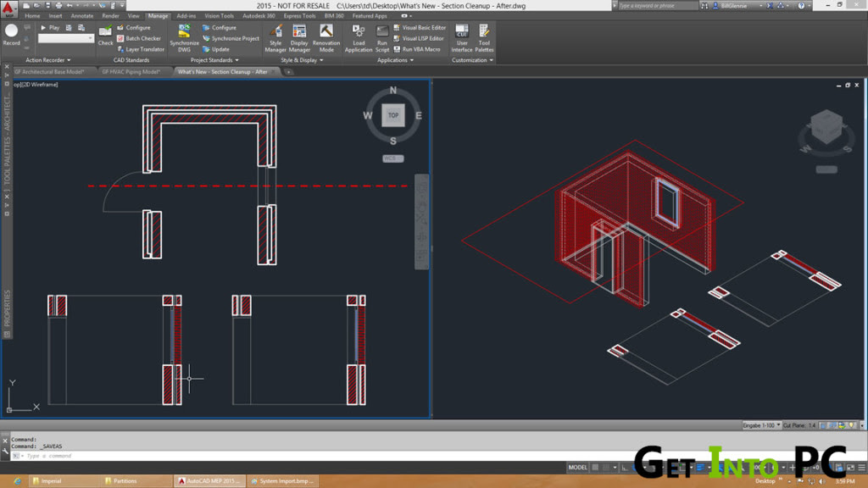Open the GF Architectural Base Model drawing tab
Image resolution: width=868 pixels, height=488 pixels.
point(50,72)
